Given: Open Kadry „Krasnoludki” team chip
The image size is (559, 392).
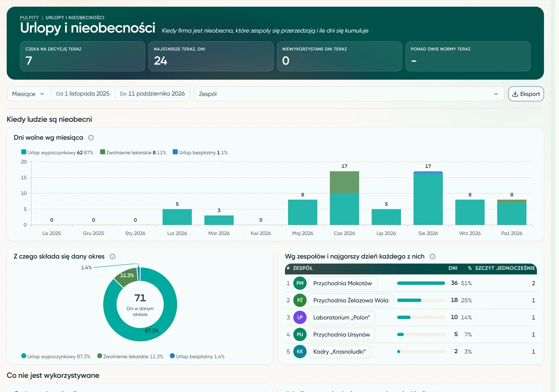Looking at the screenshot, I should coord(340,352).
